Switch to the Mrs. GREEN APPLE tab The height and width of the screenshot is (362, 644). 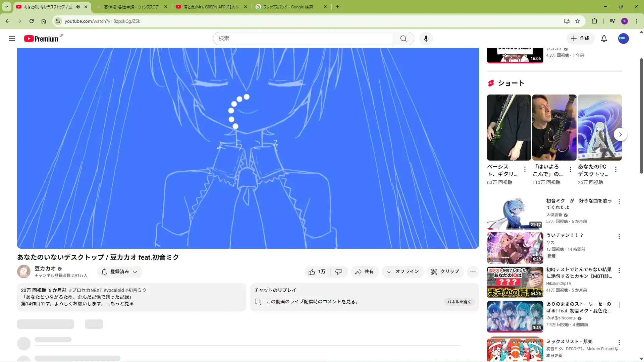click(211, 7)
